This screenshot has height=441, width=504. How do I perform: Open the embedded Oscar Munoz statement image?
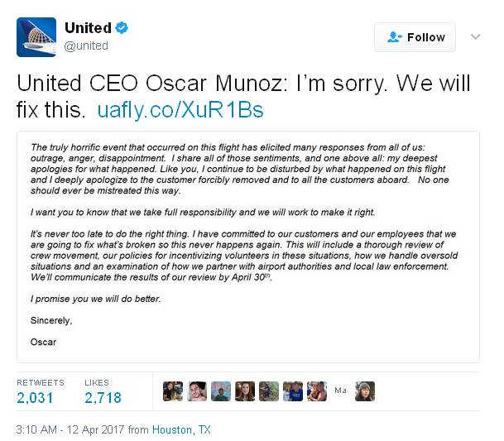click(x=248, y=247)
